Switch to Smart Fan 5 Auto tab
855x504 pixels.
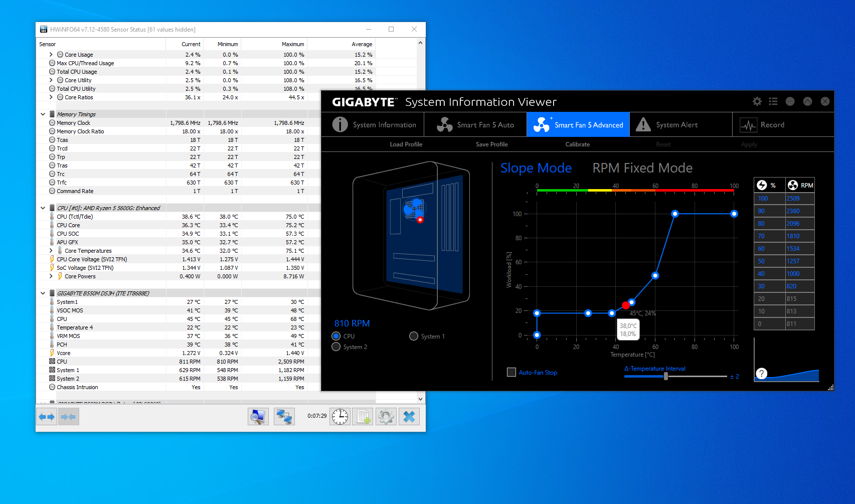[475, 124]
